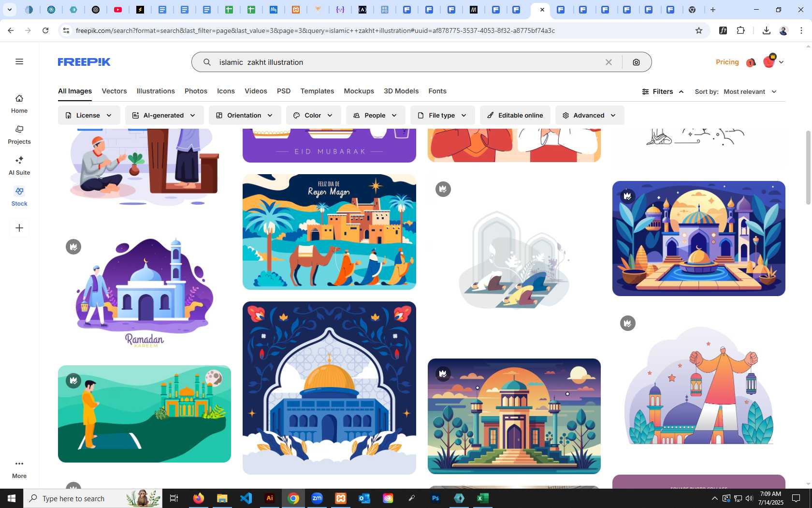Bookmark this page star icon

click(x=698, y=30)
